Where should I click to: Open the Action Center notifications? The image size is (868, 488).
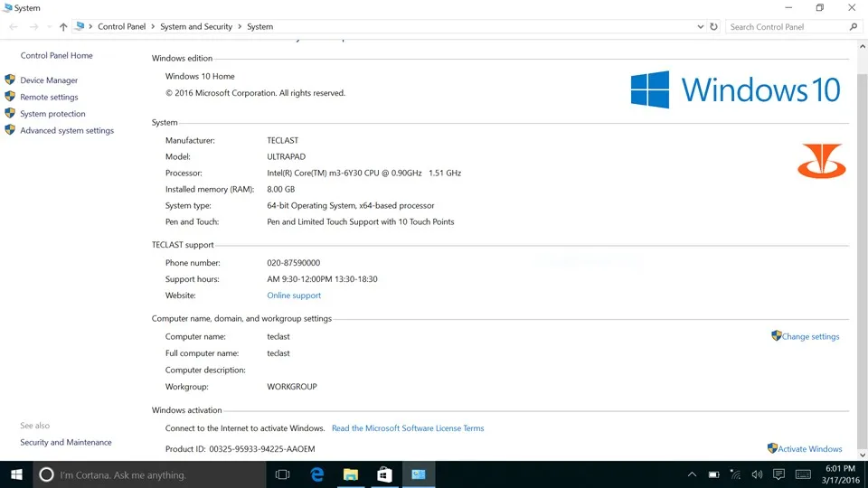pos(778,474)
